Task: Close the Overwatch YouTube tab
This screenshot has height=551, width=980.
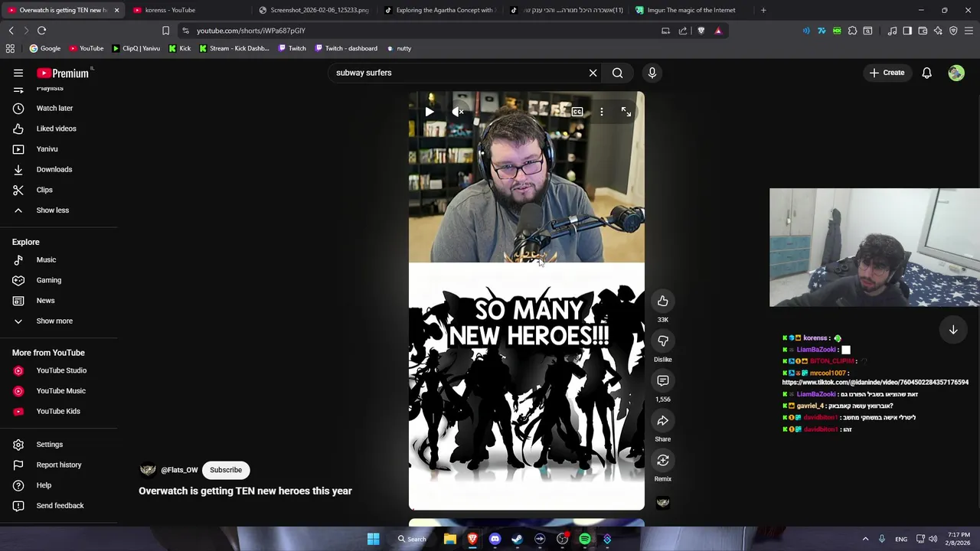Action: 116,10
